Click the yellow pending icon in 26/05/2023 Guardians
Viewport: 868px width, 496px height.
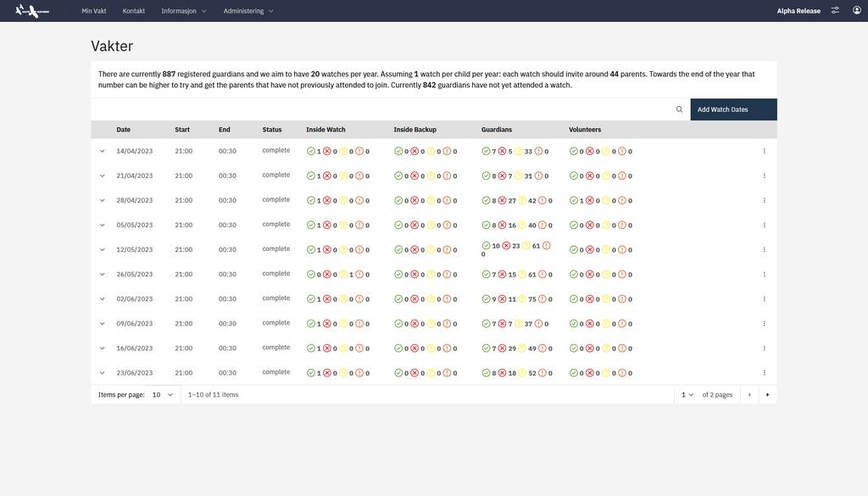tap(518, 272)
